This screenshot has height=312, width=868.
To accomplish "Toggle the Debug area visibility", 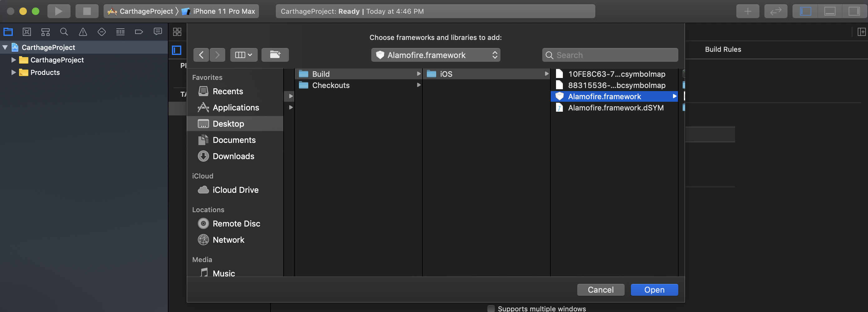I will [x=830, y=11].
